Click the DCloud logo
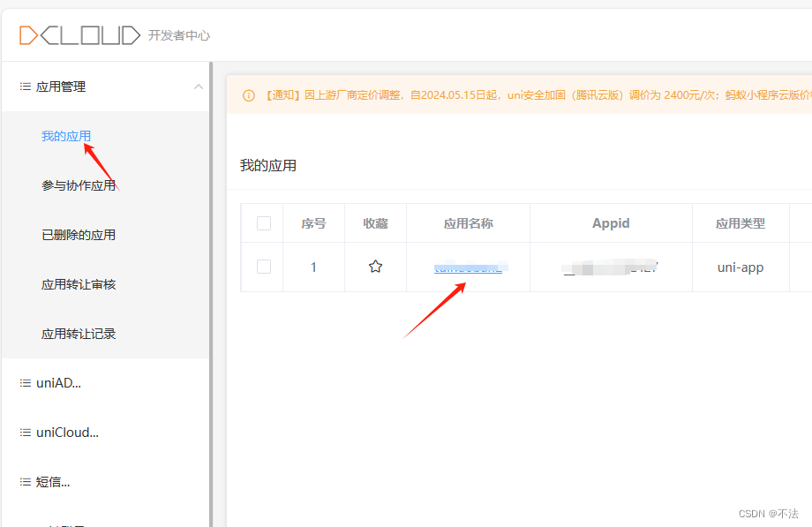The height and width of the screenshot is (527, 812). click(79, 34)
